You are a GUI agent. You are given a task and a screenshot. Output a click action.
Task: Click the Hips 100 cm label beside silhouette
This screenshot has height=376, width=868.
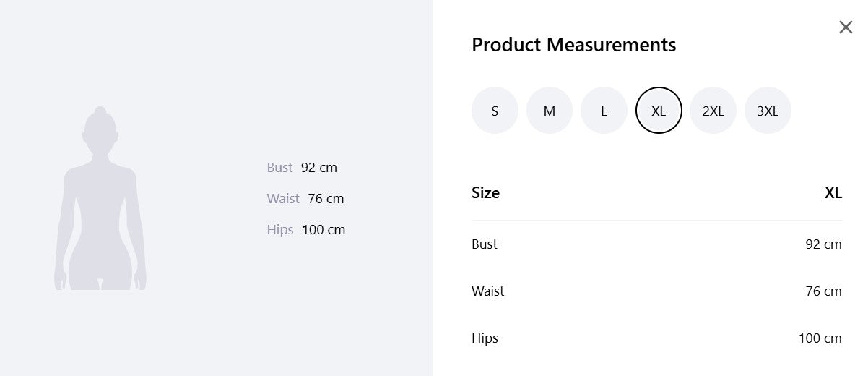click(x=306, y=230)
